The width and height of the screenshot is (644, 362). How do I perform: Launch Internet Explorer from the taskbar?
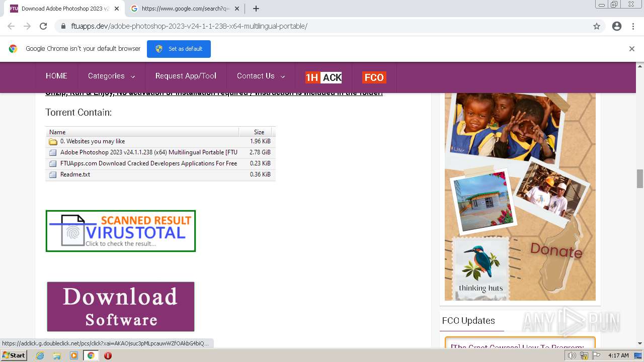pyautogui.click(x=40, y=355)
